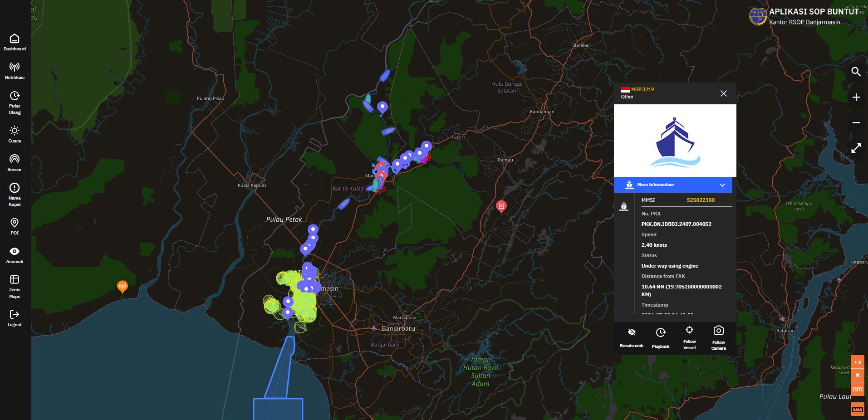
Task: Click the Banjarbaru city label
Action: (398, 328)
